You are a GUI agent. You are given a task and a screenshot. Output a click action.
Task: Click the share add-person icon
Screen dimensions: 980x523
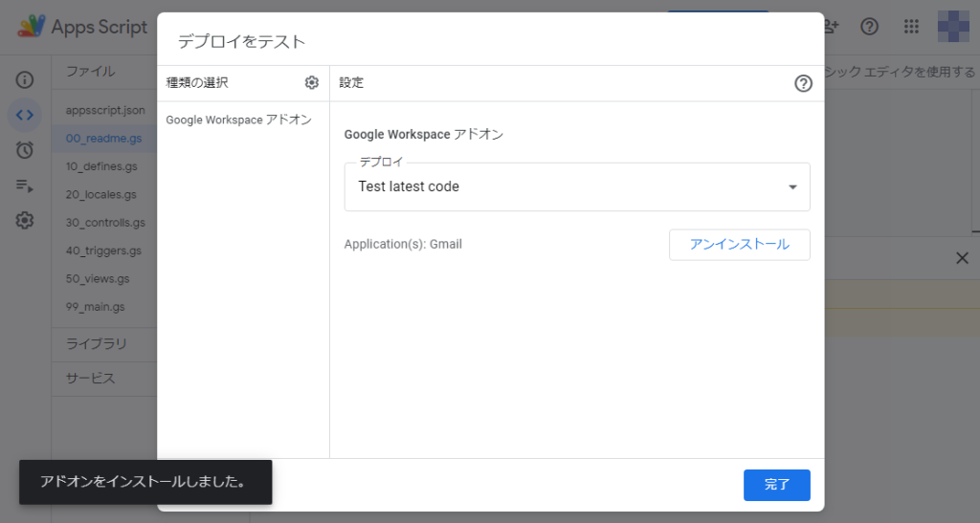832,26
